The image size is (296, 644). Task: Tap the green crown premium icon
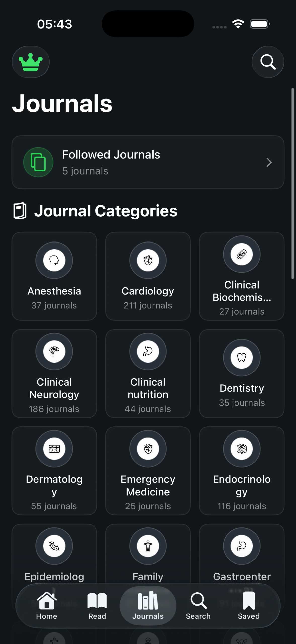(31, 62)
